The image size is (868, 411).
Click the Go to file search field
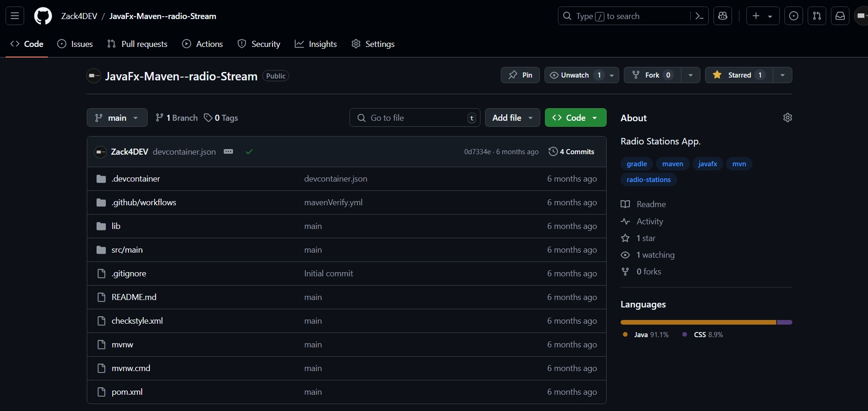tap(415, 117)
